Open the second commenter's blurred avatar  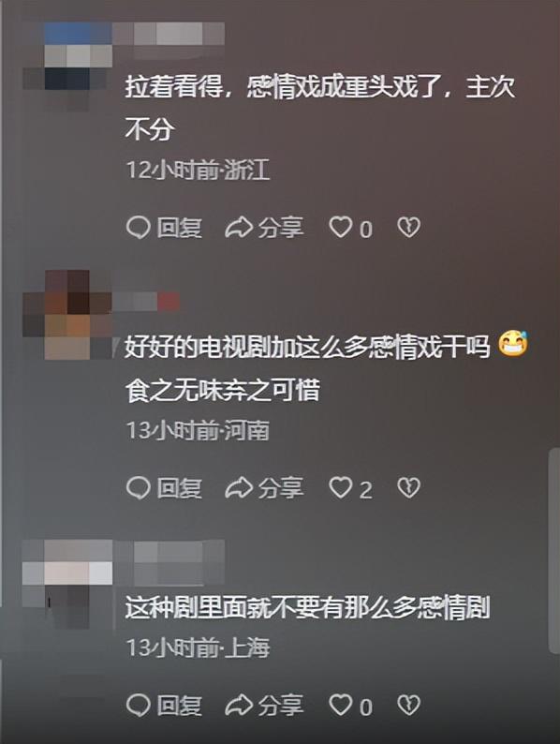pos(67,315)
